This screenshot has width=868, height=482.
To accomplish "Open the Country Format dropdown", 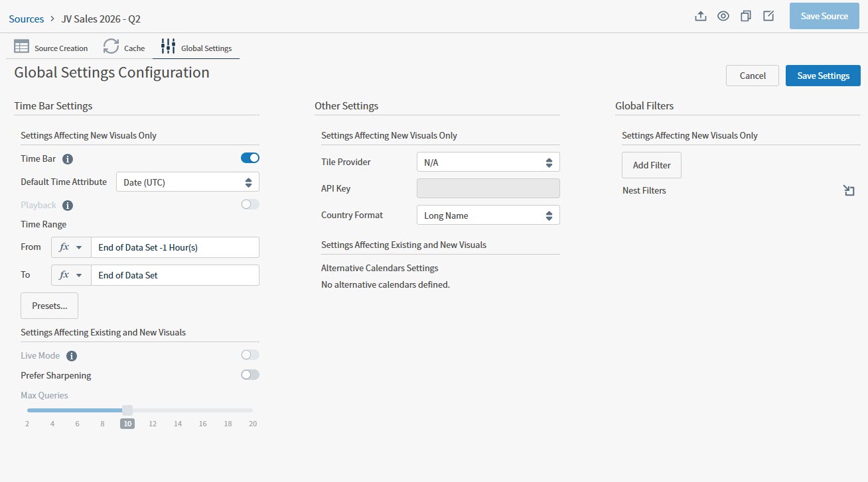I will point(488,215).
